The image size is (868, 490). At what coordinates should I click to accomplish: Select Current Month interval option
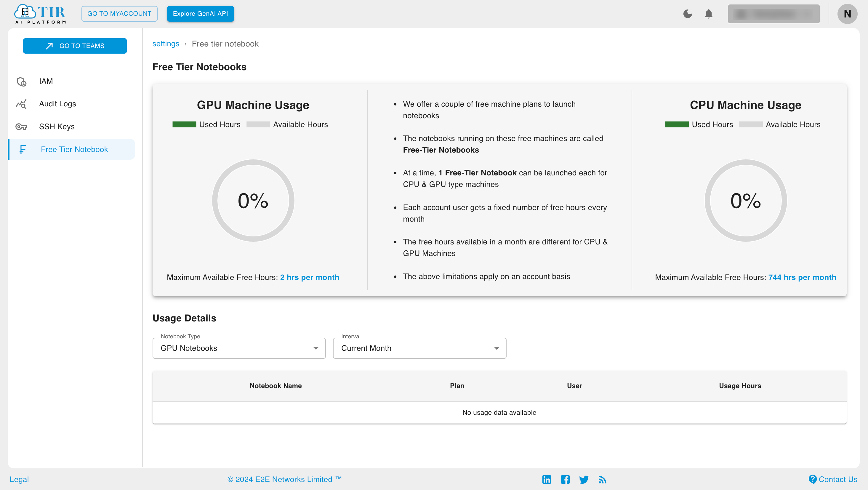pos(419,348)
